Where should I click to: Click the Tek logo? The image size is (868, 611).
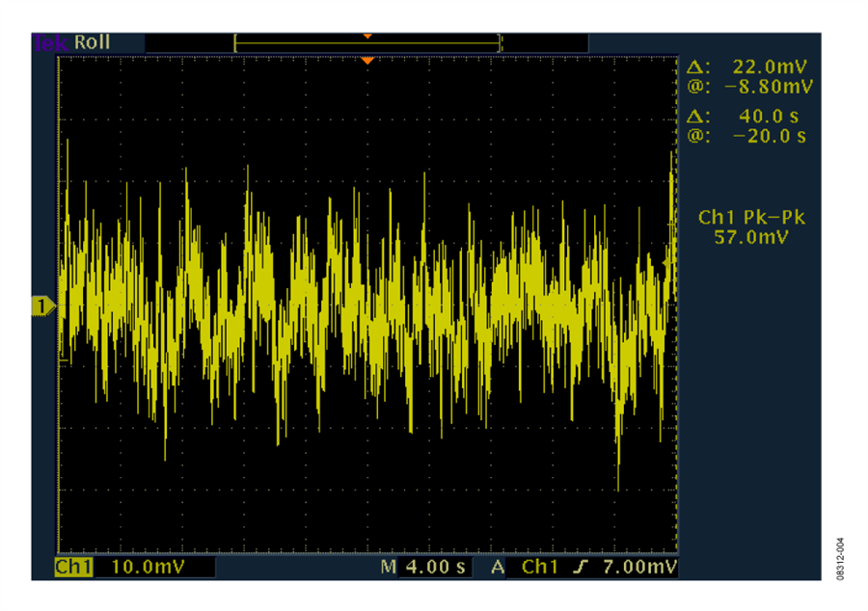[50, 43]
